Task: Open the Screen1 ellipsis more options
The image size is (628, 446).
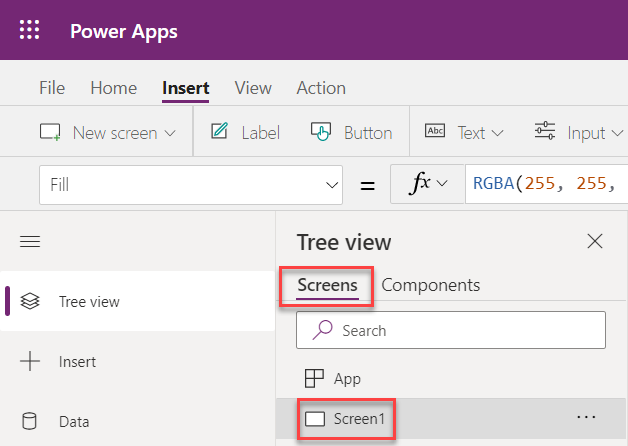Action: click(589, 419)
